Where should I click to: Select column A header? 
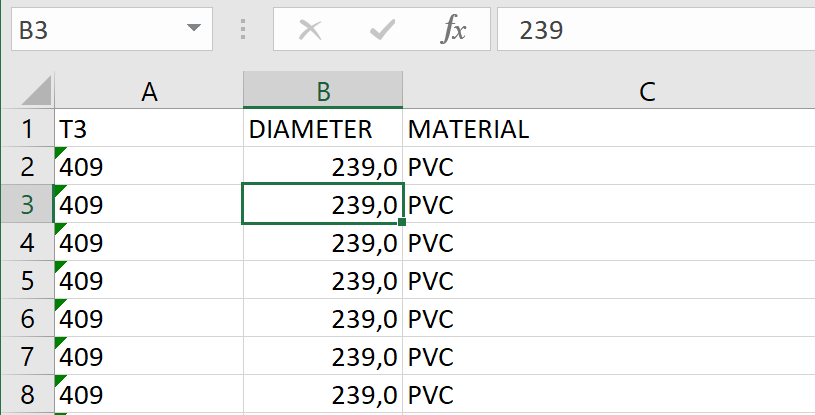[x=149, y=92]
